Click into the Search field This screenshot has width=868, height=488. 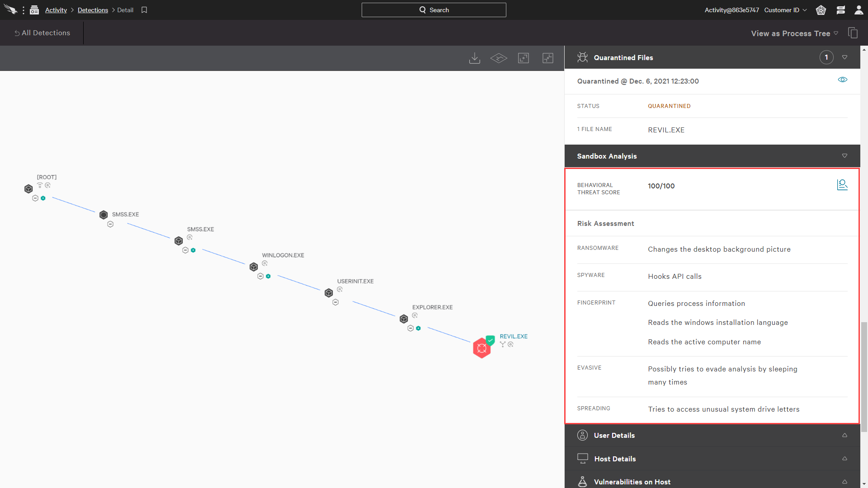tap(434, 10)
